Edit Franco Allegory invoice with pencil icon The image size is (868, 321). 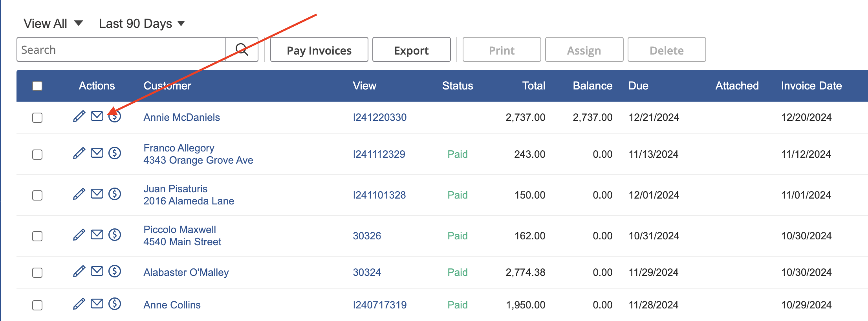pos(79,153)
